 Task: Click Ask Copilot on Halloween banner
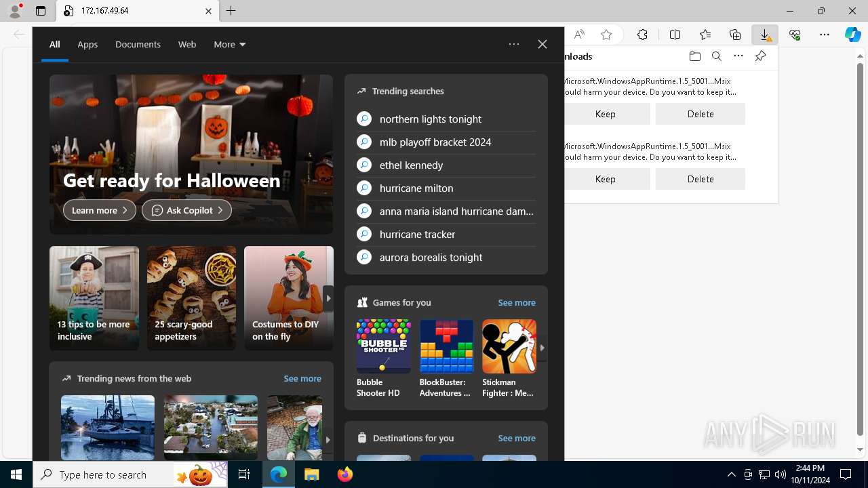(186, 210)
